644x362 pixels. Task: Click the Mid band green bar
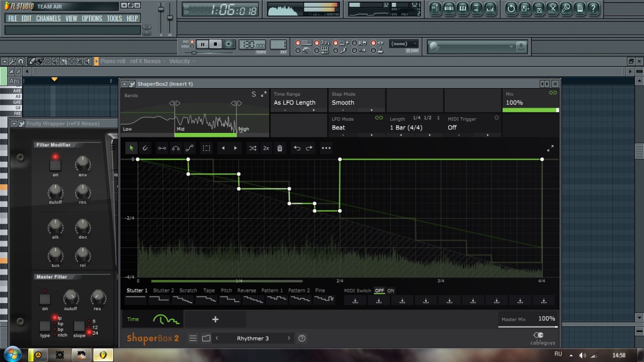pos(205,135)
